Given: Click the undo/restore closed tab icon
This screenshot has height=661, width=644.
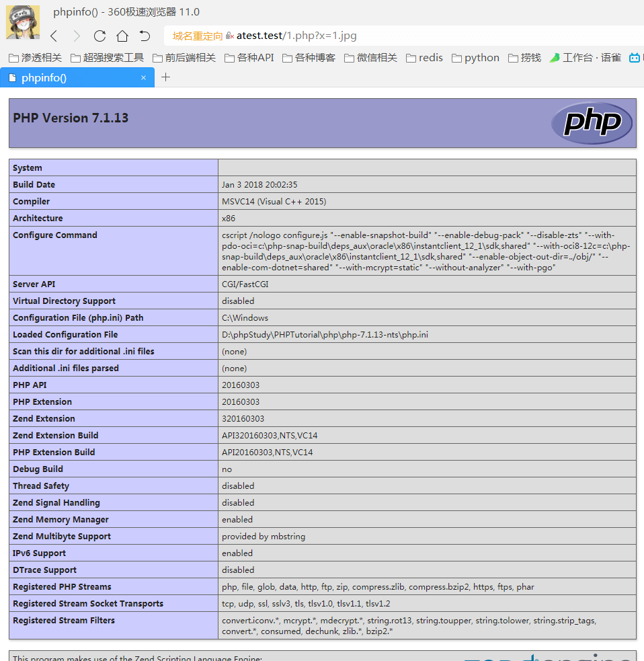Looking at the screenshot, I should coord(145,36).
